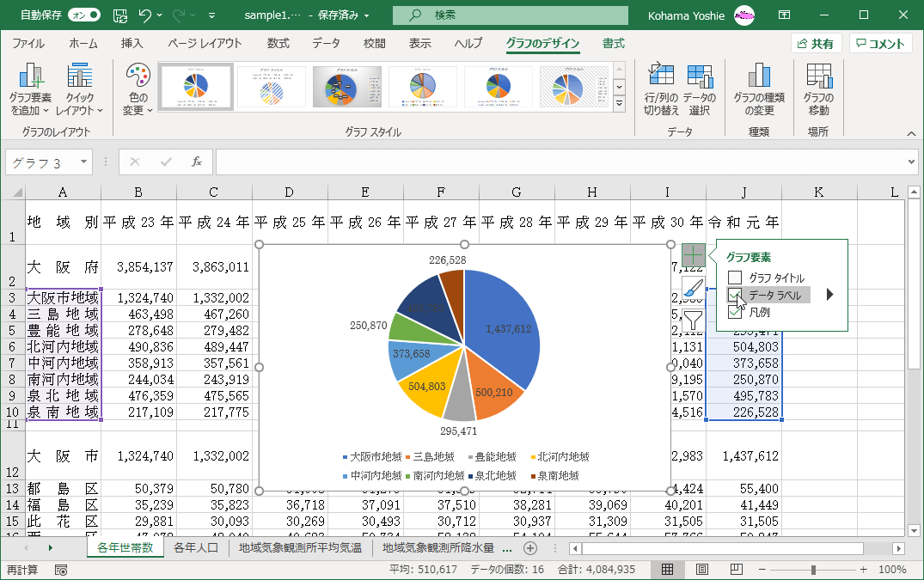Viewport: 924px width, 580px height.
Task: Open the Format (書式) tab
Action: pyautogui.click(x=614, y=44)
